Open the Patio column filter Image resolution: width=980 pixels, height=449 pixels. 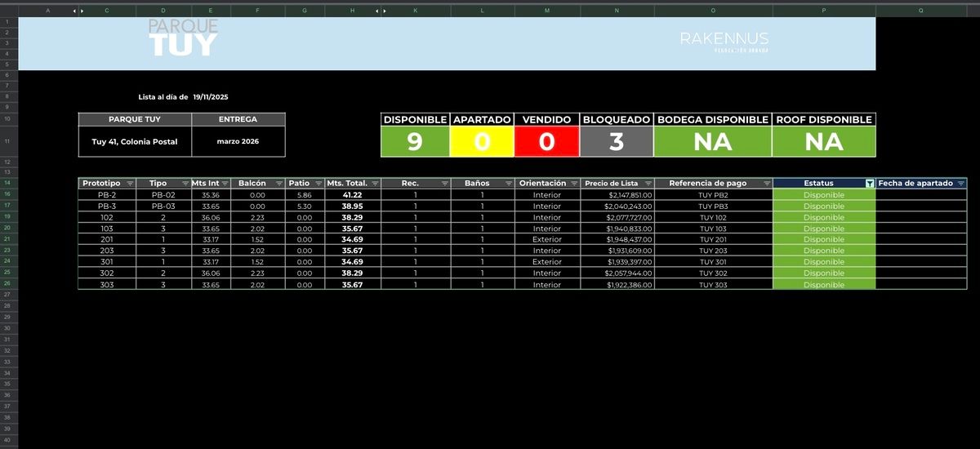click(x=318, y=184)
